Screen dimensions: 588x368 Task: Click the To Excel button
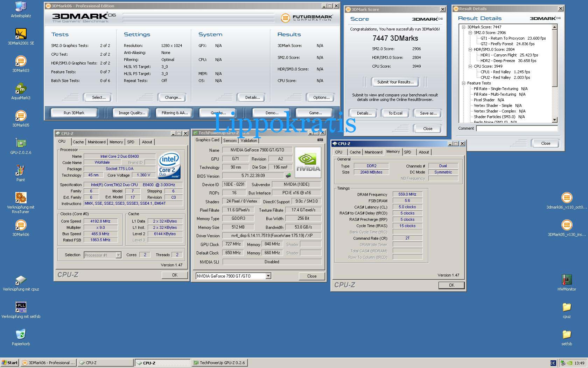click(x=395, y=113)
